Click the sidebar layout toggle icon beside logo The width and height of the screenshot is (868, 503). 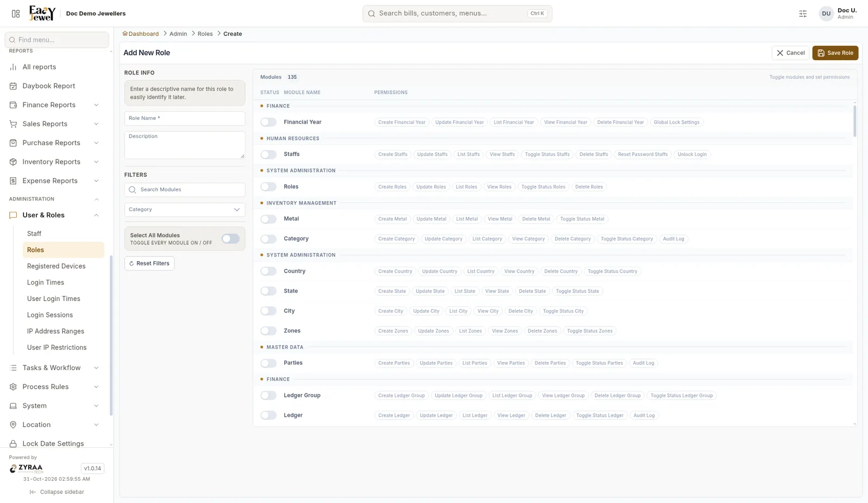tap(16, 14)
